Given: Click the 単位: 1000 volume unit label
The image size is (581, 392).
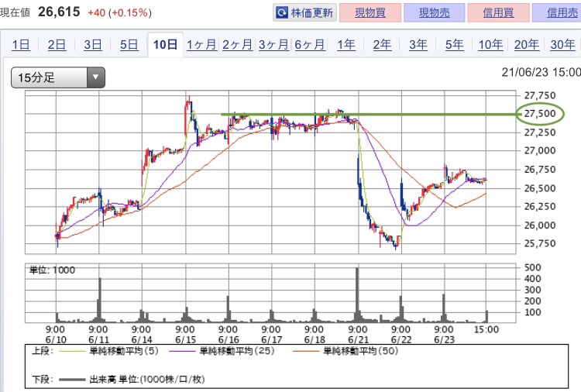Looking at the screenshot, I should [52, 270].
